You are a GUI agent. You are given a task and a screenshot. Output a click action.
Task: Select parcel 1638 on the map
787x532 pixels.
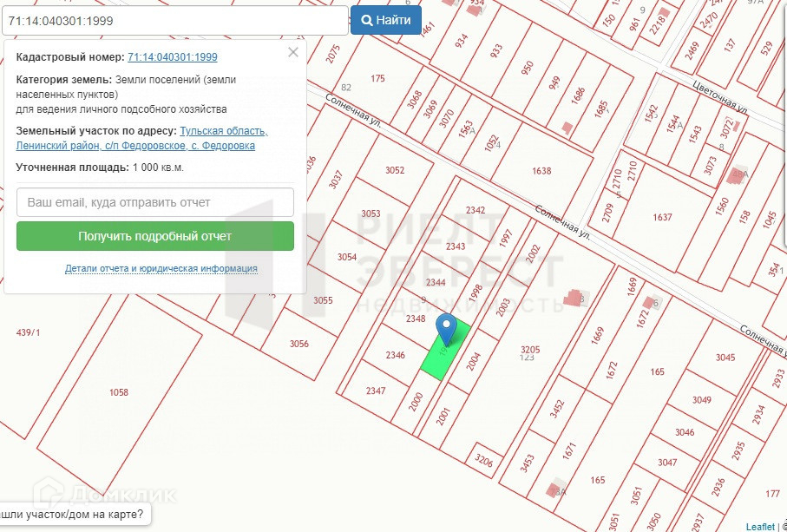point(541,171)
